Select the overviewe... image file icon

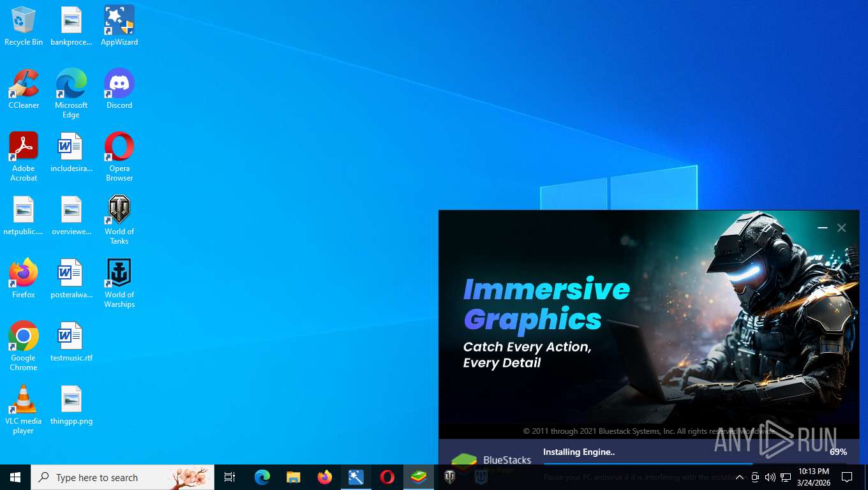pos(71,216)
